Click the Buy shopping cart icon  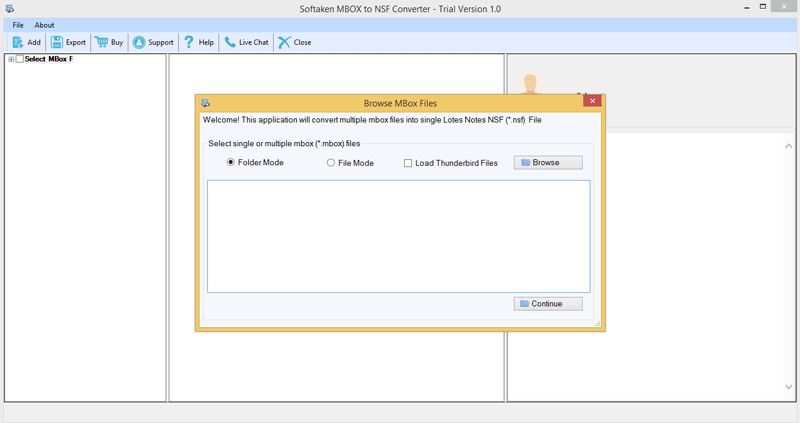(x=102, y=42)
